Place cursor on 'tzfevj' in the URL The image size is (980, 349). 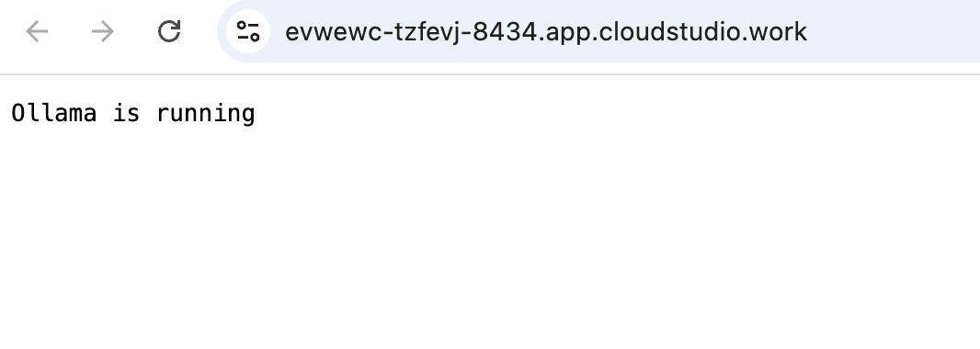[x=426, y=32]
